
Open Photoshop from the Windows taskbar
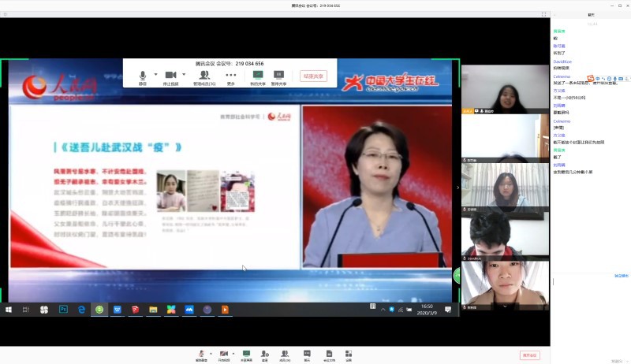[63, 310]
